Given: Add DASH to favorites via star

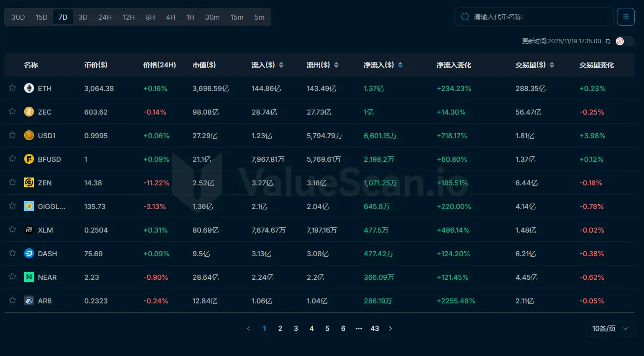Looking at the screenshot, I should pyautogui.click(x=12, y=253).
